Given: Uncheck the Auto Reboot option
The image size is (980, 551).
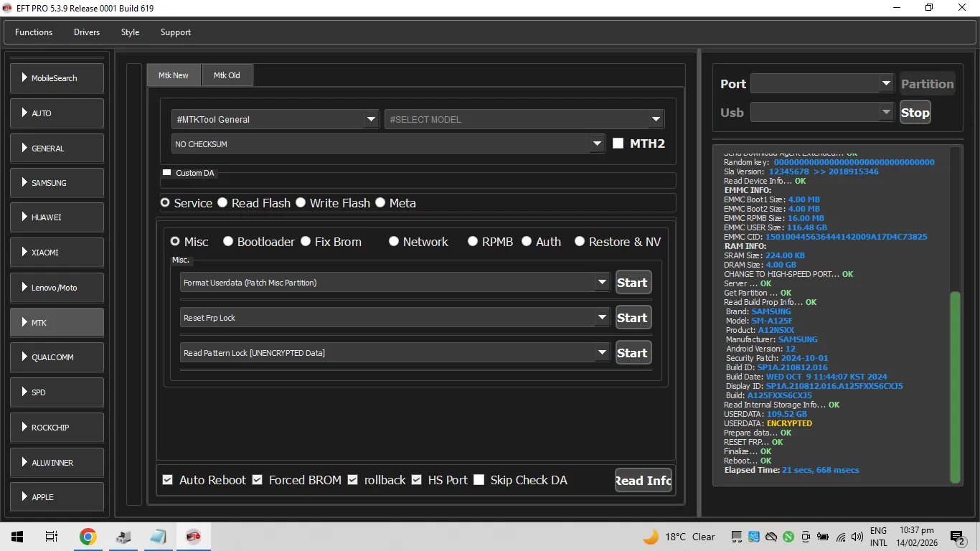Looking at the screenshot, I should click(x=168, y=480).
